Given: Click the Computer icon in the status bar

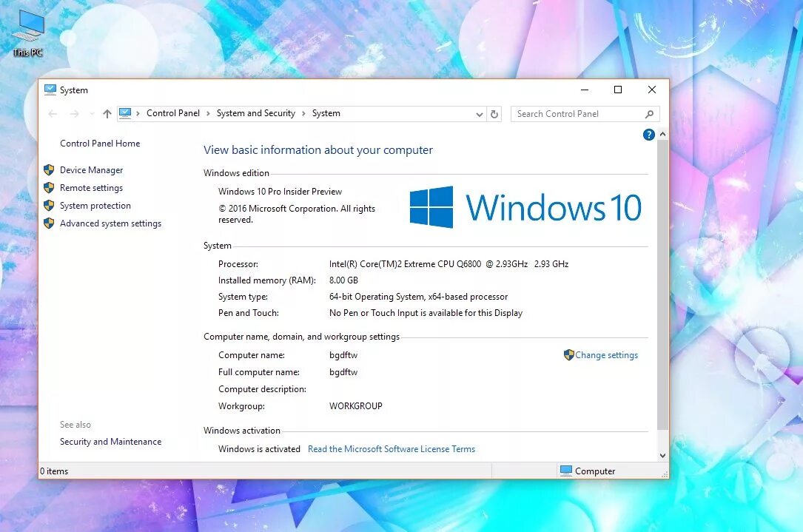Looking at the screenshot, I should tap(566, 471).
